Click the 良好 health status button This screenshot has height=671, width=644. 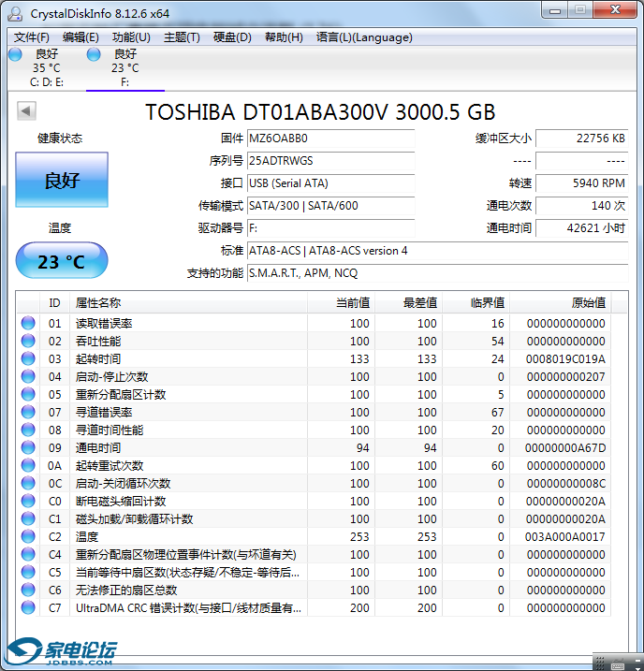pos(62,180)
